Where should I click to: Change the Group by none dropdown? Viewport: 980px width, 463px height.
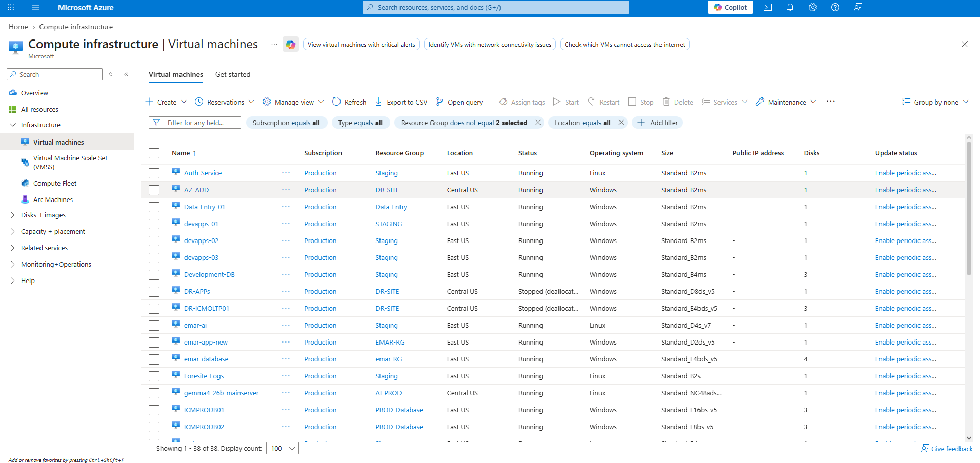tap(935, 102)
